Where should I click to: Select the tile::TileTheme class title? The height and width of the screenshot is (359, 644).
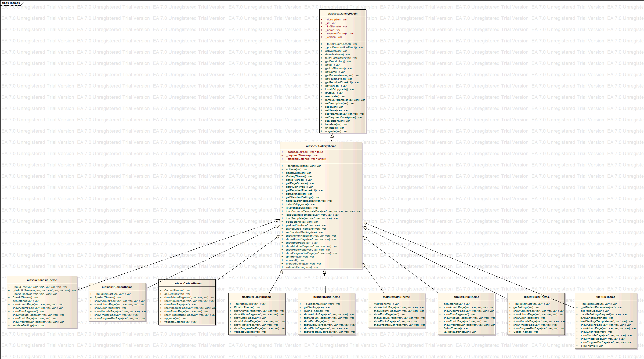tap(606, 297)
